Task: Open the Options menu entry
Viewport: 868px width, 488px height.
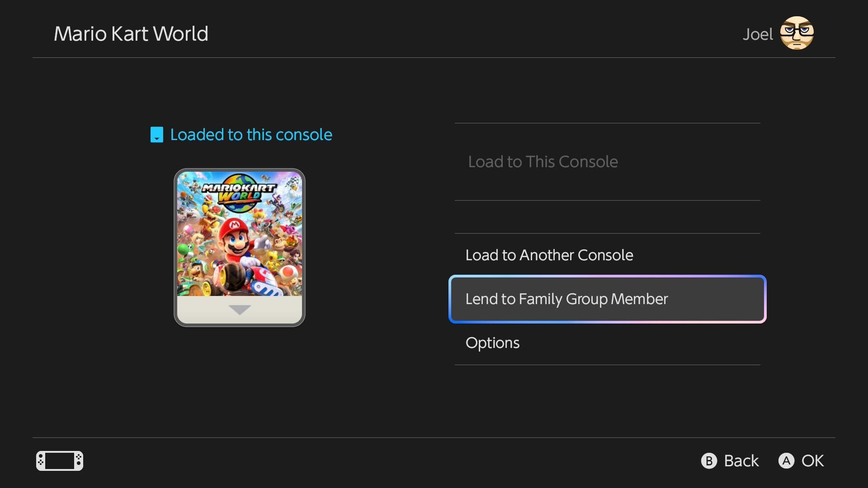Action: tap(492, 343)
